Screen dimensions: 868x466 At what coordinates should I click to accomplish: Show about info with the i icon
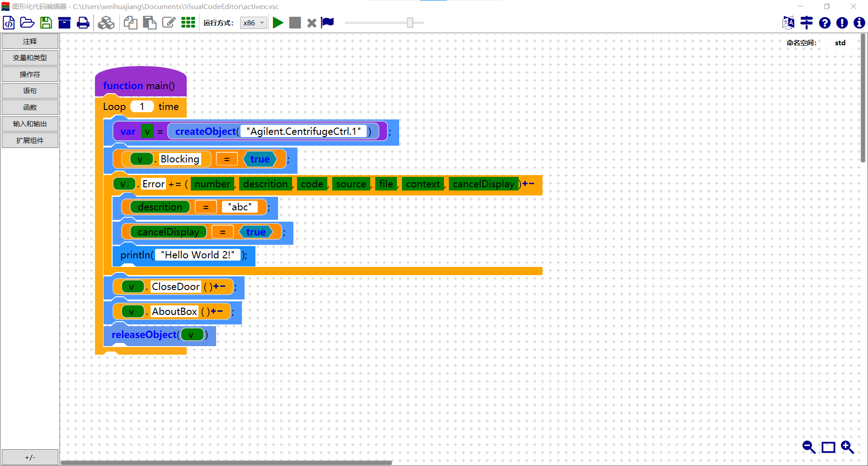[x=859, y=23]
